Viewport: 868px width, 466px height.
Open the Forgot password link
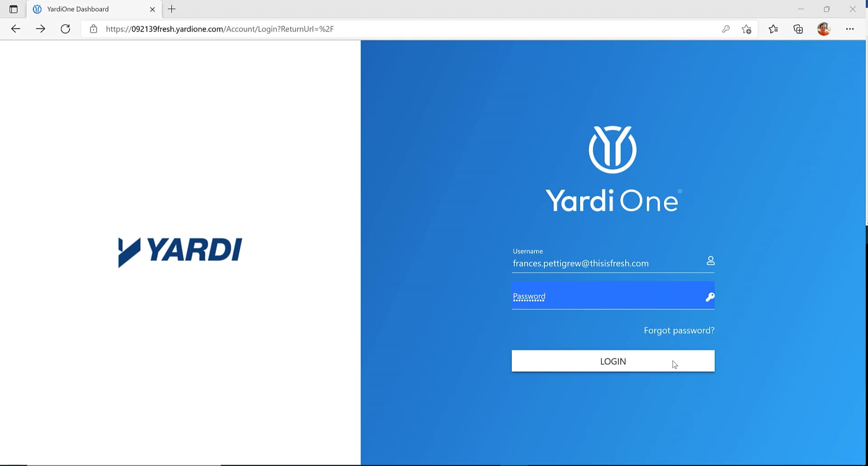click(679, 330)
